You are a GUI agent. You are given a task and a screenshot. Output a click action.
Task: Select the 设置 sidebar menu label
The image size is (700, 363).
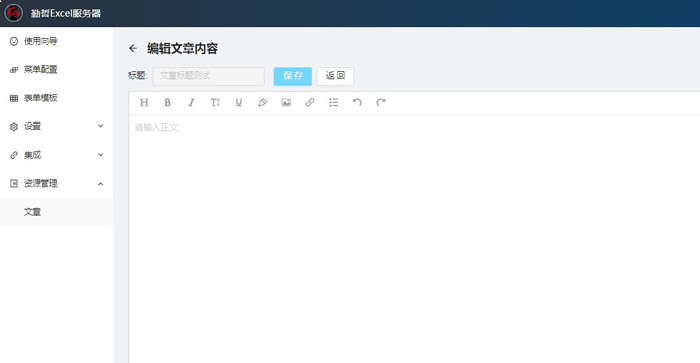click(x=32, y=126)
